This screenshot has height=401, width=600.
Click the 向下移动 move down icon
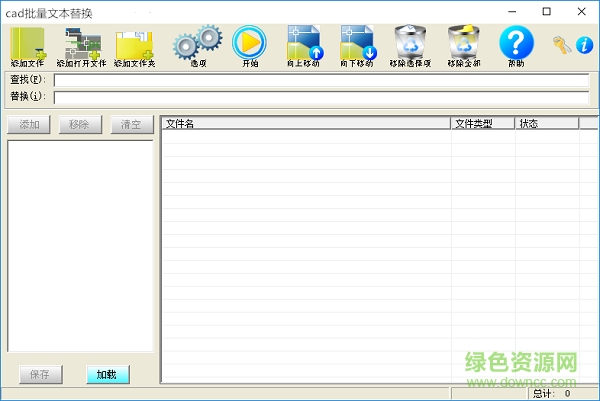coord(357,47)
